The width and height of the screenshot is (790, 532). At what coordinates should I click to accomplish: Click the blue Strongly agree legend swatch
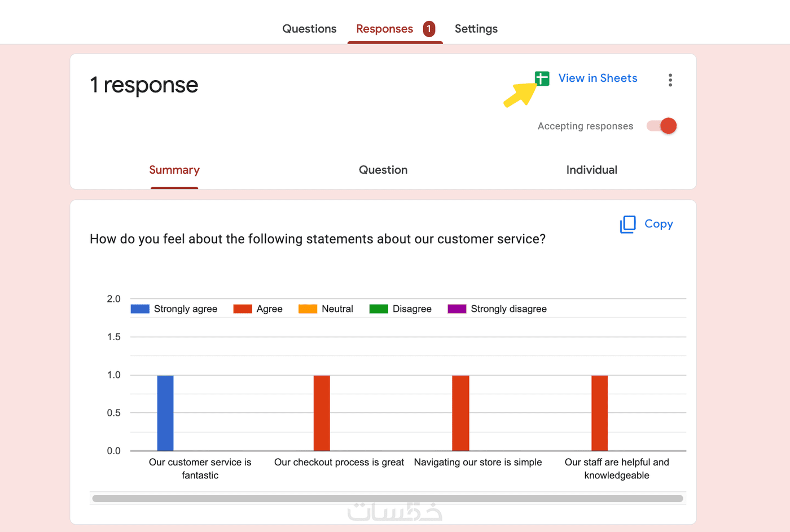140,309
